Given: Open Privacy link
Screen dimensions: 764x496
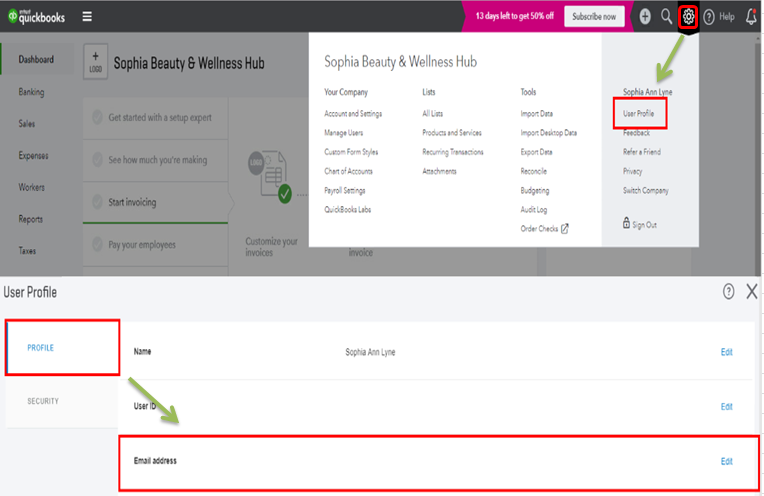Looking at the screenshot, I should click(632, 171).
